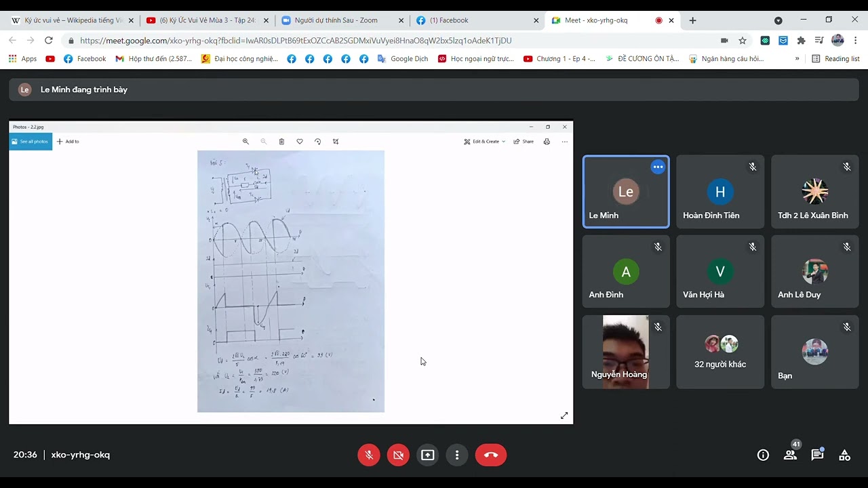Open the Google Dịch bookmark
This screenshot has height=488, width=868.
[403, 59]
